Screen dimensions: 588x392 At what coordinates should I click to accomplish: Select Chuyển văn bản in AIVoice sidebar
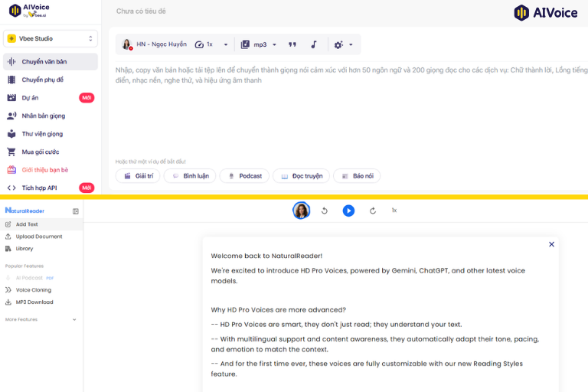tap(51, 61)
